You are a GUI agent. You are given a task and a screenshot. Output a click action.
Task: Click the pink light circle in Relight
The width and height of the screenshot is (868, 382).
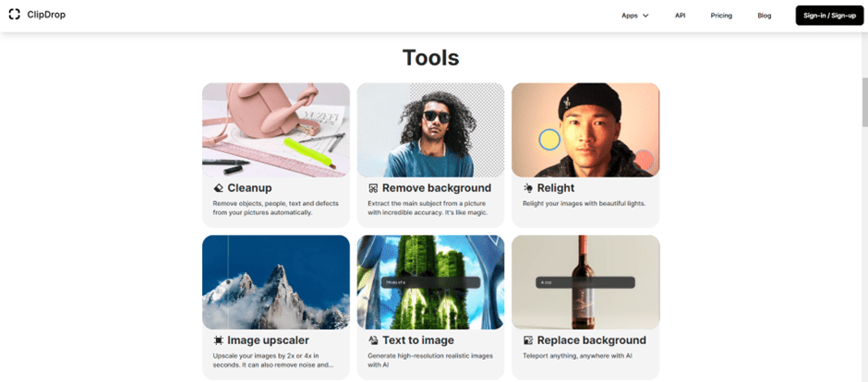coord(644,160)
